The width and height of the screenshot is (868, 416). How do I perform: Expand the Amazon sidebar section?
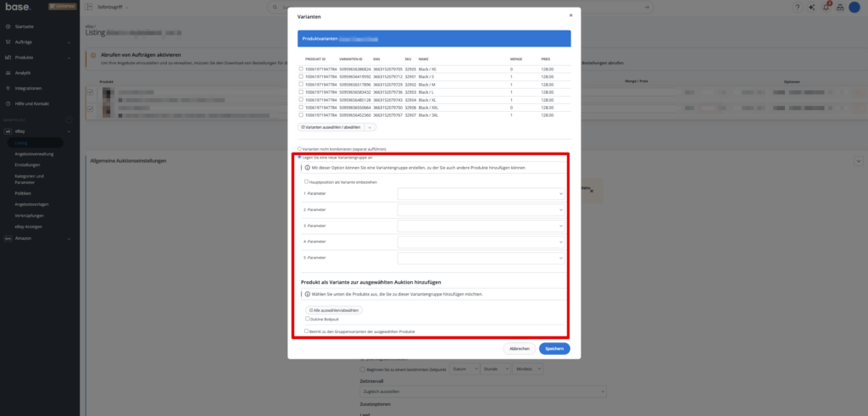pyautogui.click(x=69, y=238)
